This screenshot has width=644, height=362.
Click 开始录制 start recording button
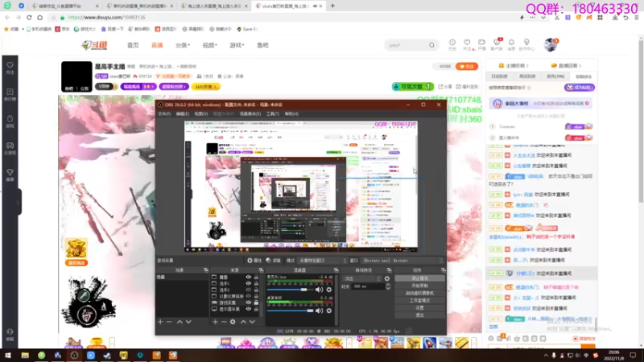tap(419, 286)
